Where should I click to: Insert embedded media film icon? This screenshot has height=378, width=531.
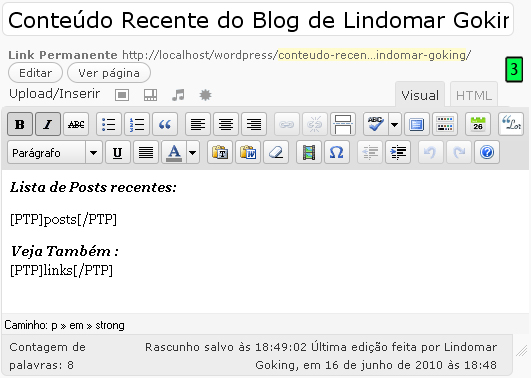click(x=309, y=152)
